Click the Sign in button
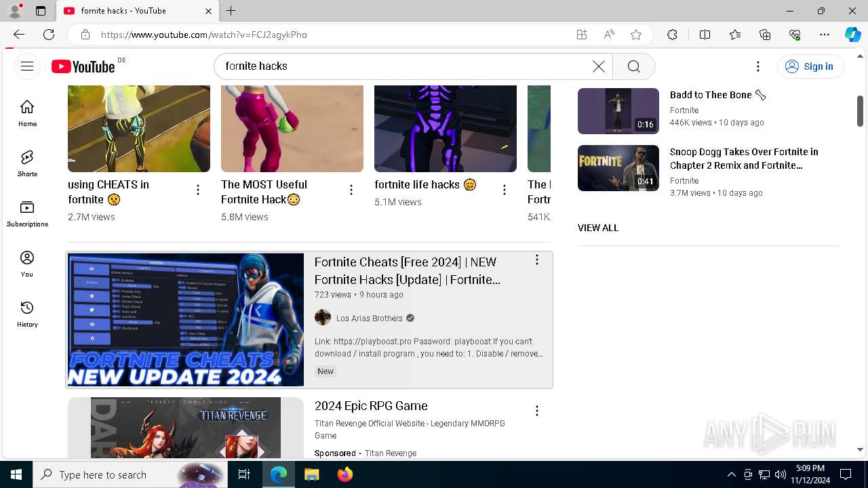This screenshot has height=488, width=868. pos(810,66)
